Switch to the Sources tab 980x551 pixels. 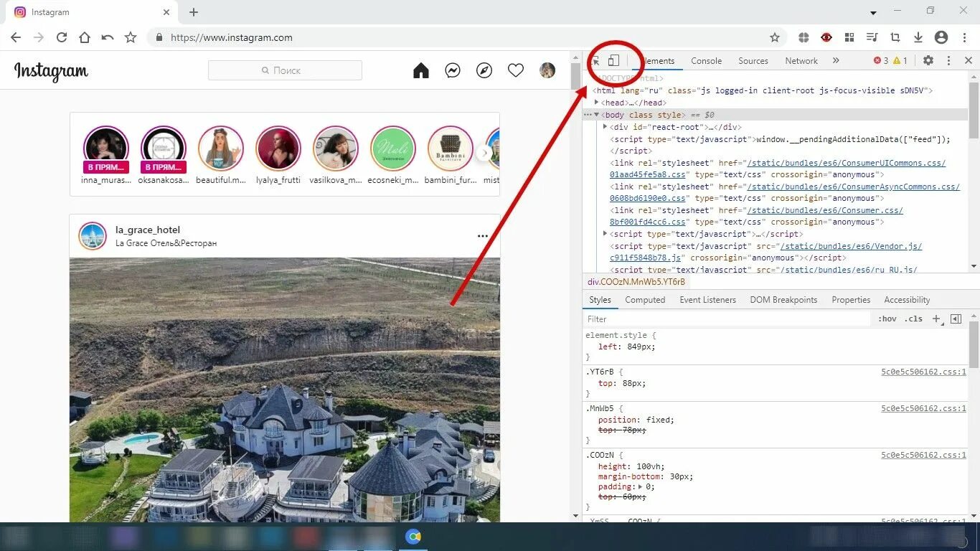[x=753, y=61]
